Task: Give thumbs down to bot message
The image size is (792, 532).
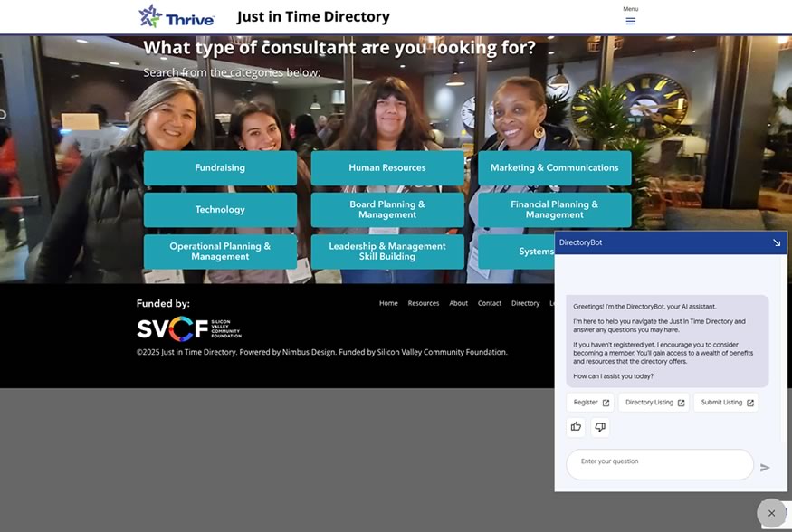Action: pyautogui.click(x=600, y=427)
